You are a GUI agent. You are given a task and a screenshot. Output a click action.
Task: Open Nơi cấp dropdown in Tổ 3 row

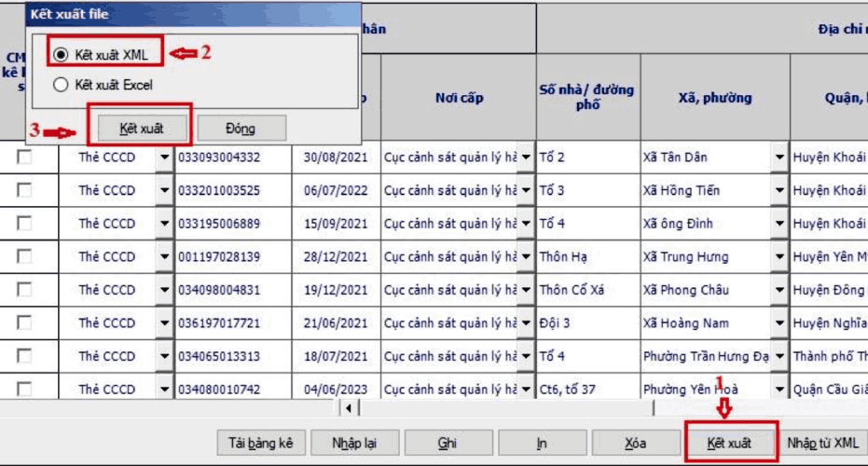526,190
